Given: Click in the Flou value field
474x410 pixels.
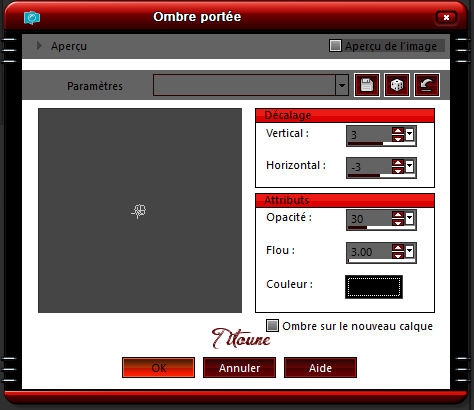Looking at the screenshot, I should pyautogui.click(x=369, y=251).
